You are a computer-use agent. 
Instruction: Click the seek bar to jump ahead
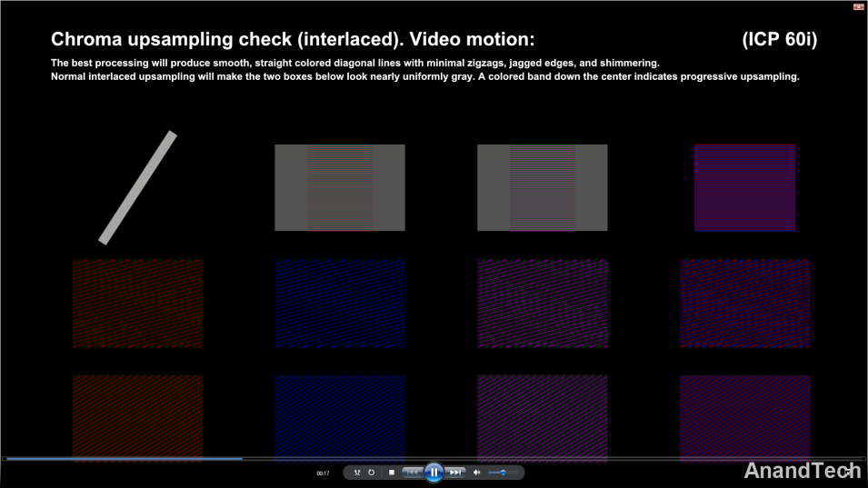[x=434, y=459]
